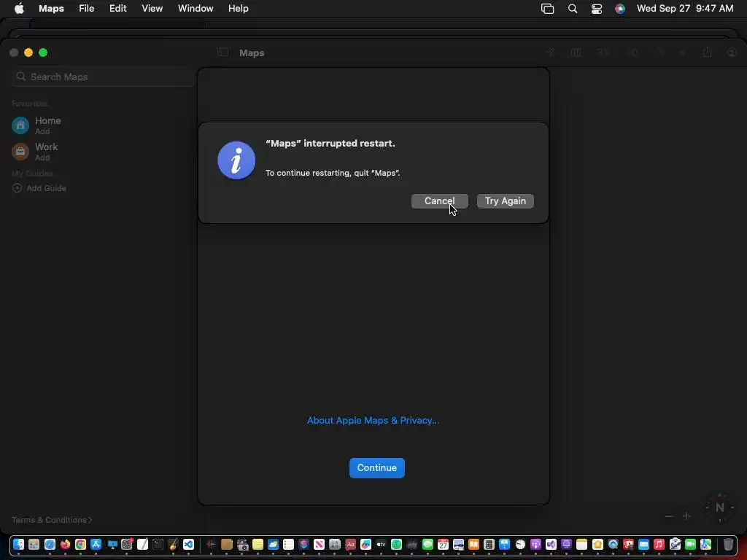The height and width of the screenshot is (560, 747).
Task: Open the Window menu
Action: (196, 9)
